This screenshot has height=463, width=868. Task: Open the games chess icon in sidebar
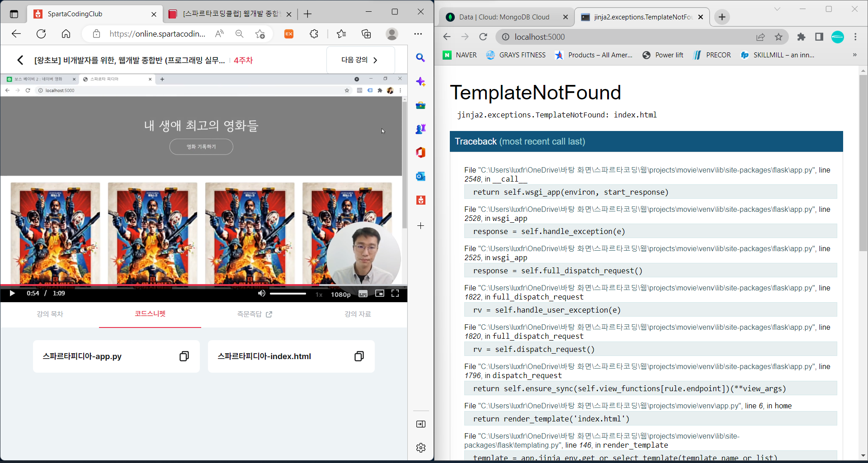click(x=421, y=129)
